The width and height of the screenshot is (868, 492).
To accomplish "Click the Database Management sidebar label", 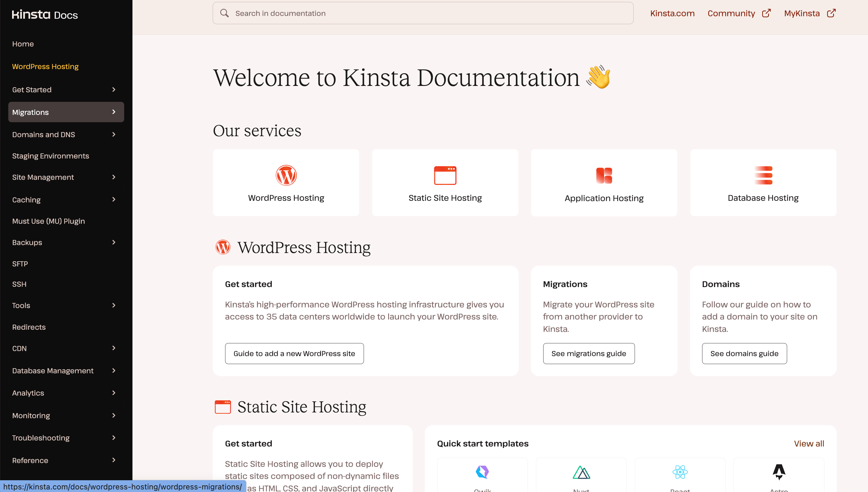I will click(53, 371).
